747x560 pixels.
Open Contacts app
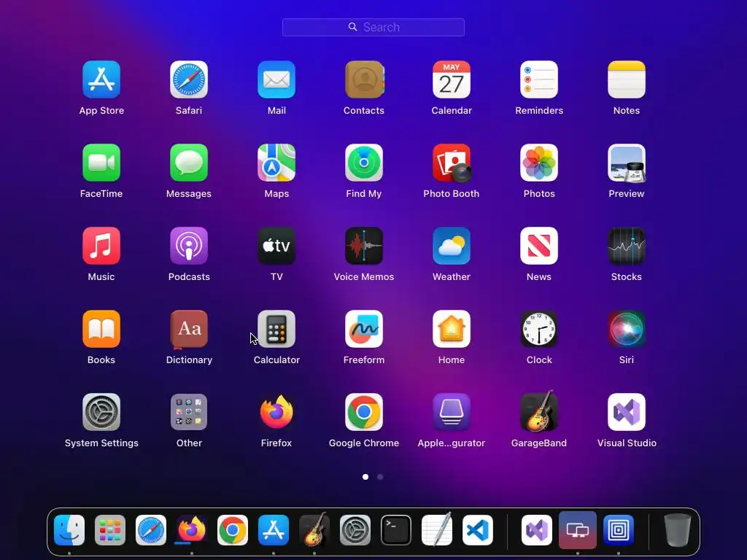[364, 79]
